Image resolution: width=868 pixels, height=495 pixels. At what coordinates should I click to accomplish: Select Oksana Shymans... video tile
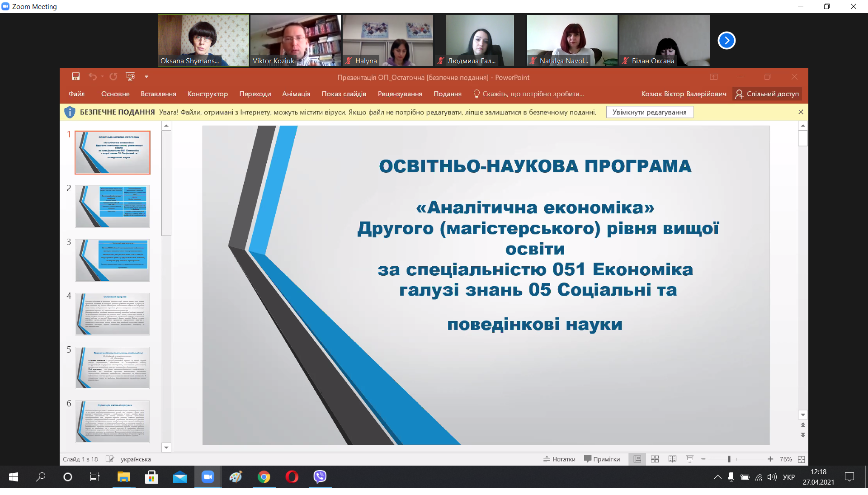(203, 40)
